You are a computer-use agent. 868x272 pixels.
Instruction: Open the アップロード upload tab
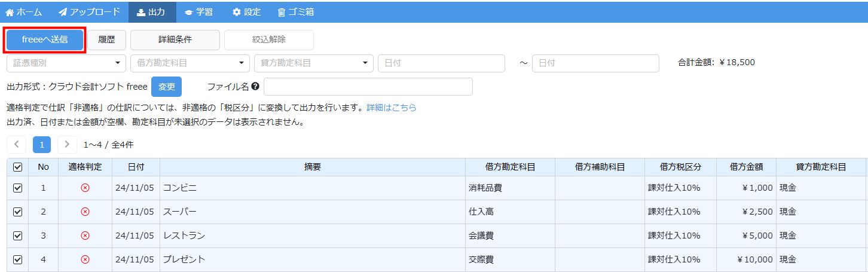tap(89, 12)
